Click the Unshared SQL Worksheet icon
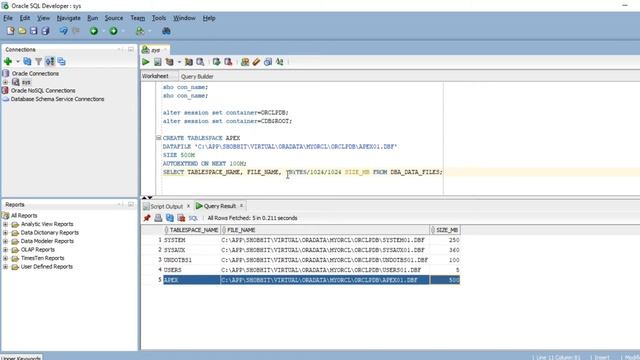 (x=245, y=62)
